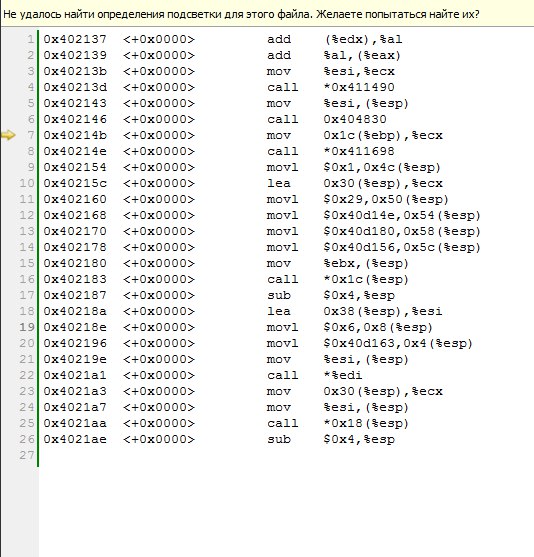Select address 0x40214b on line 7

click(x=75, y=135)
